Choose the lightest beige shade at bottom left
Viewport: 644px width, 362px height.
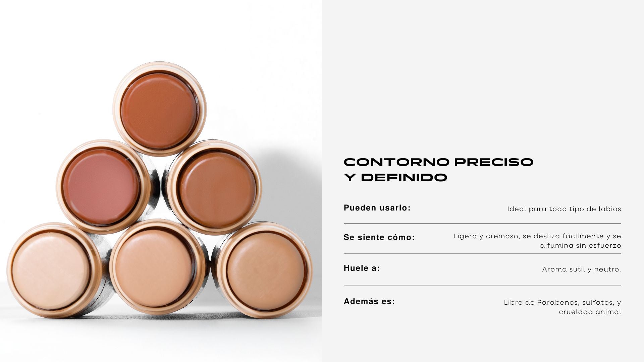[51, 270]
